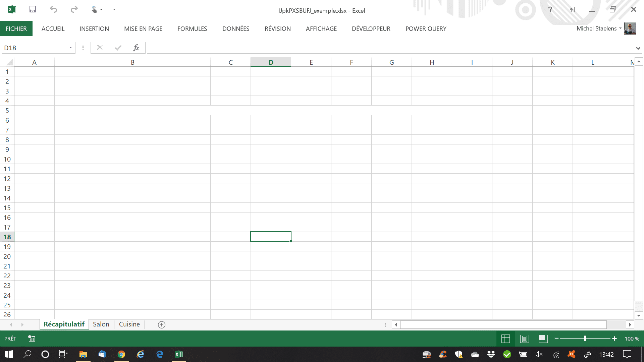Image resolution: width=644 pixels, height=362 pixels.
Task: Click the macro recording icon in the status bar
Action: tap(32, 339)
